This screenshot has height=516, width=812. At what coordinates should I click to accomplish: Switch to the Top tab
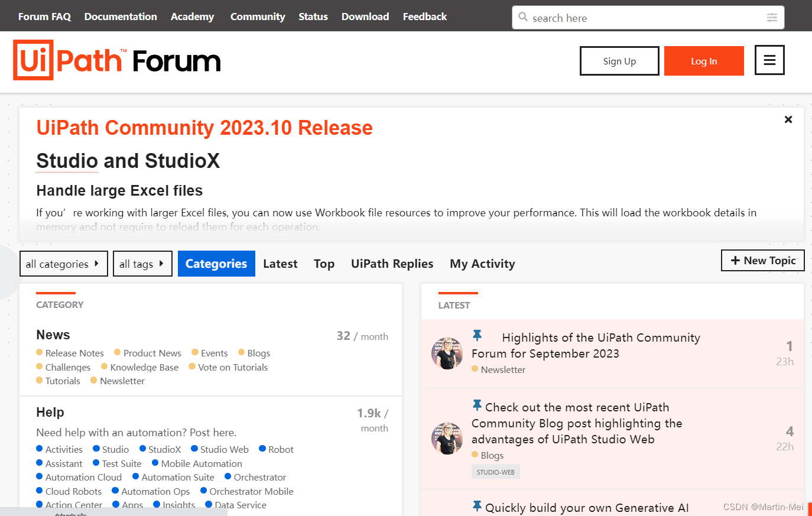pyautogui.click(x=324, y=264)
